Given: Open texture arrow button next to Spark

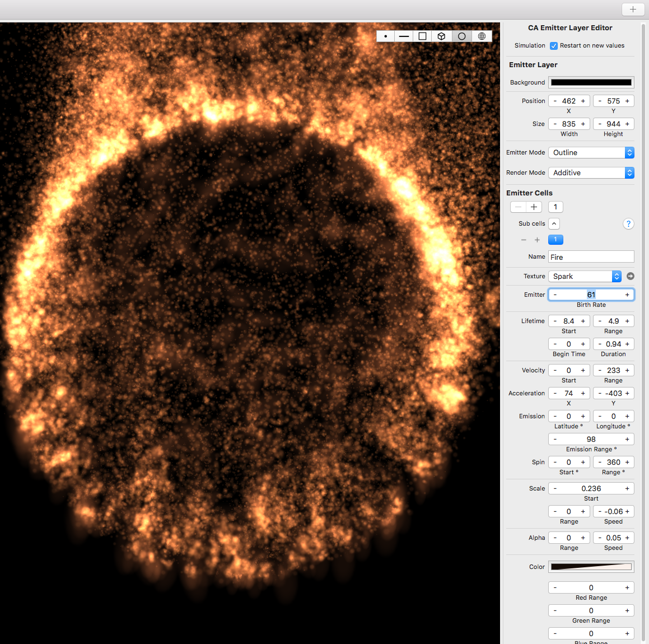Looking at the screenshot, I should point(631,276).
